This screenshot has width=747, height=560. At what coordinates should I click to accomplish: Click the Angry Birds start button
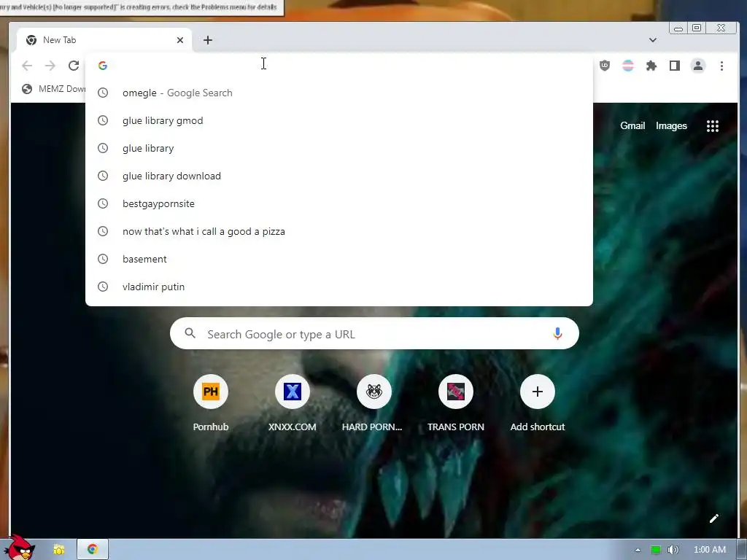[19, 548]
